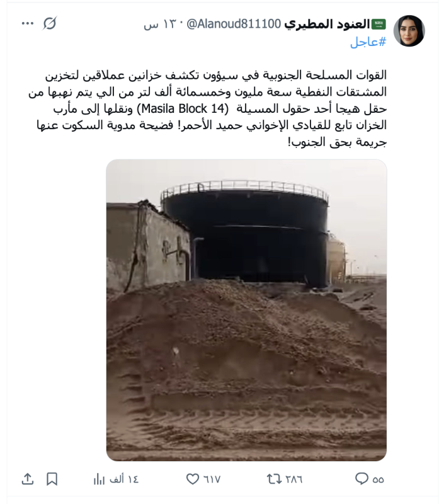Click the views count ١٤ ألف
The image size is (439, 504).
click(124, 479)
